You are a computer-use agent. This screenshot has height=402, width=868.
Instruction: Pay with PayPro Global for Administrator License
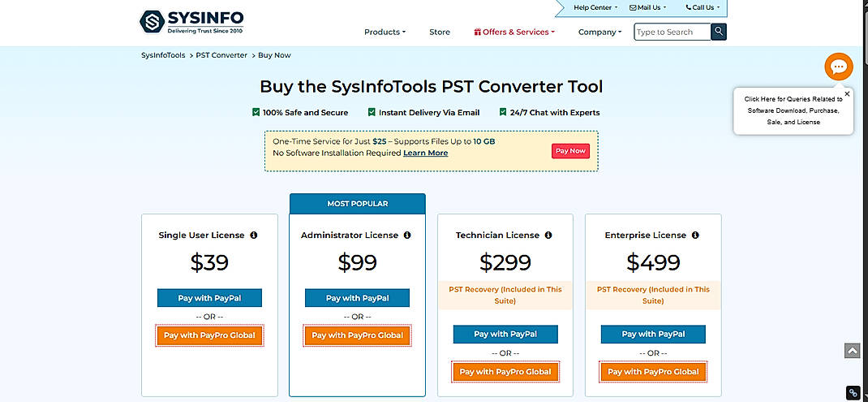pyautogui.click(x=357, y=335)
